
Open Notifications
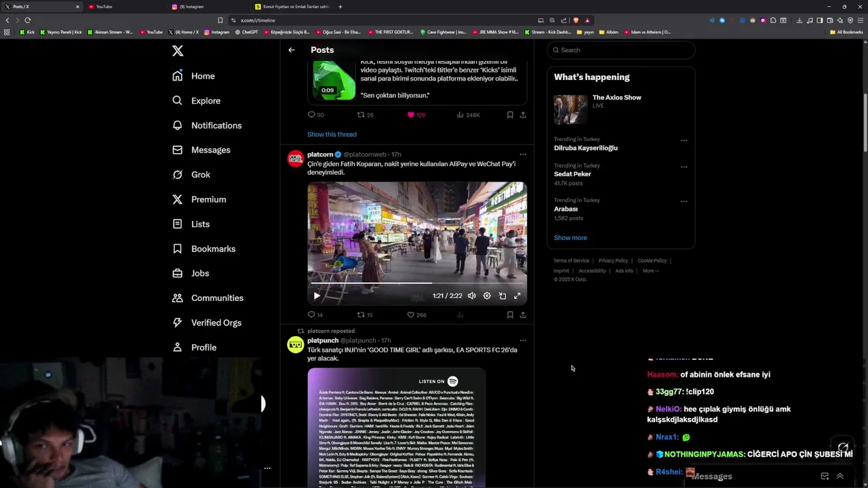207,125
